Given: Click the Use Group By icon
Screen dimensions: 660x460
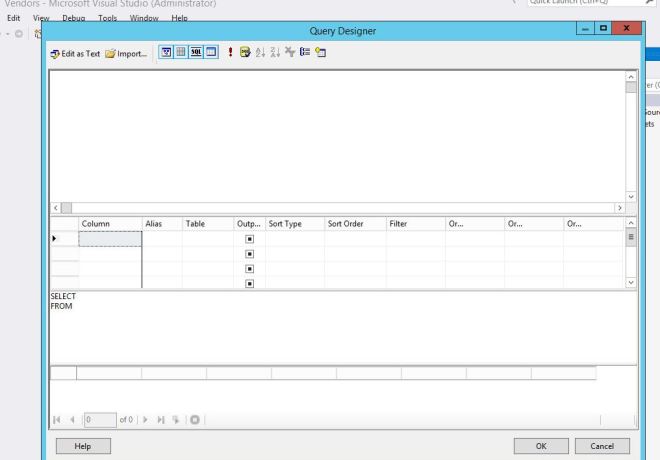Looking at the screenshot, I should [298, 54].
